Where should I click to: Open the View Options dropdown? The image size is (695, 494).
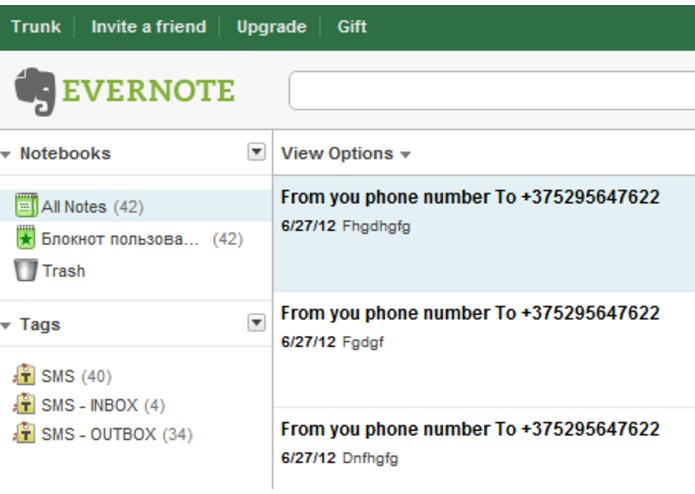pyautogui.click(x=346, y=154)
